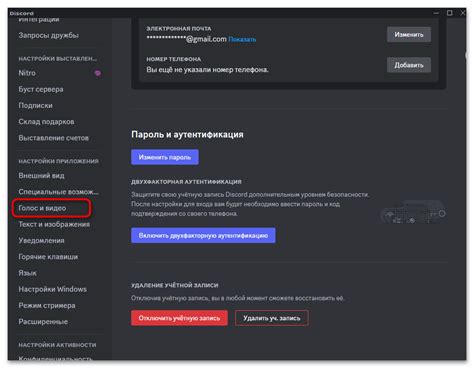The height and width of the screenshot is (368, 474).
Task: Click Показать link to reveal email
Action: pyautogui.click(x=242, y=39)
